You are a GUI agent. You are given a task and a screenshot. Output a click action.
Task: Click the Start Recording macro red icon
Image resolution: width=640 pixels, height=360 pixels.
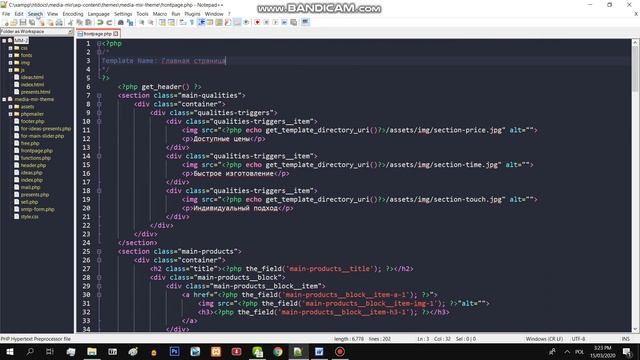click(257, 22)
